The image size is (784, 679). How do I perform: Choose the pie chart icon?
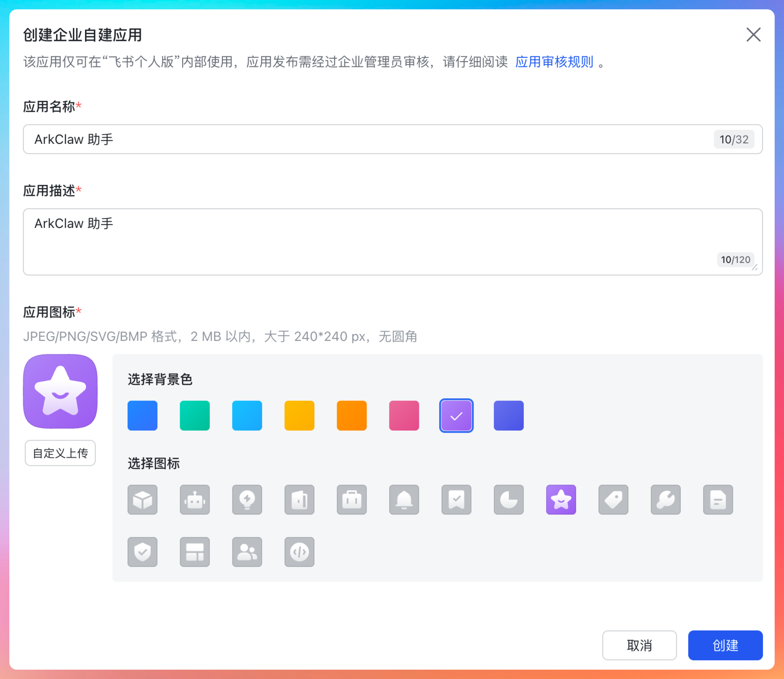click(508, 499)
